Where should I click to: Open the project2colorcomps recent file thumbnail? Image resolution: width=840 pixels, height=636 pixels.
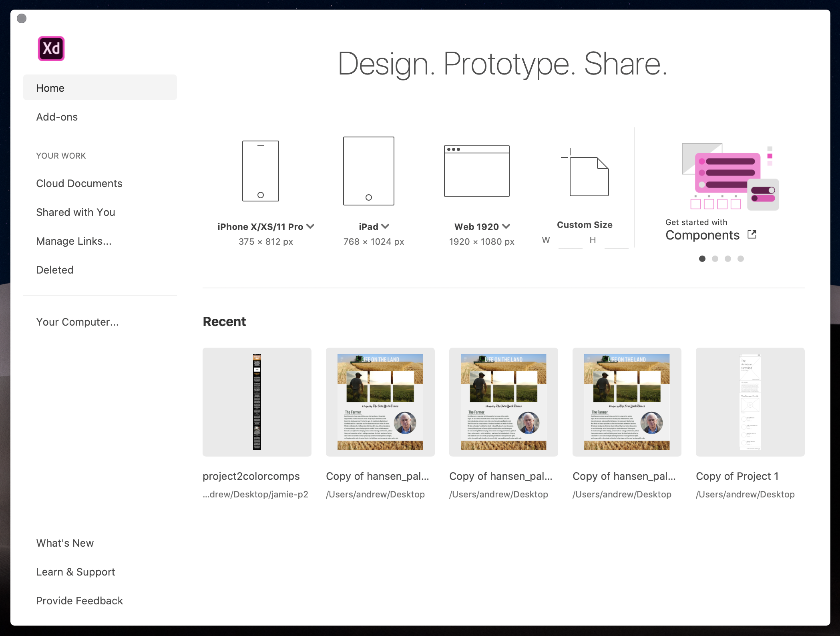tap(257, 402)
